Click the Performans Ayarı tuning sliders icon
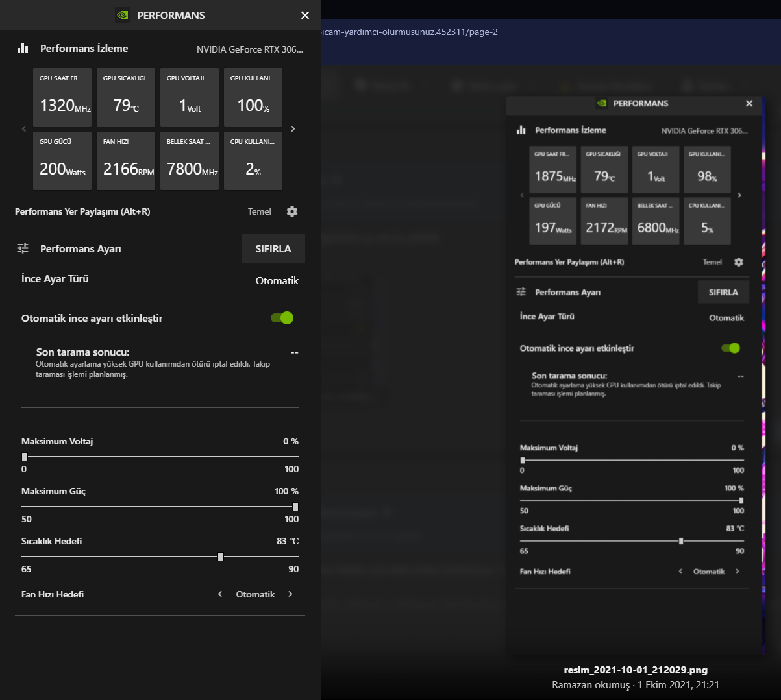Screen dimensions: 781x700 click(23, 248)
